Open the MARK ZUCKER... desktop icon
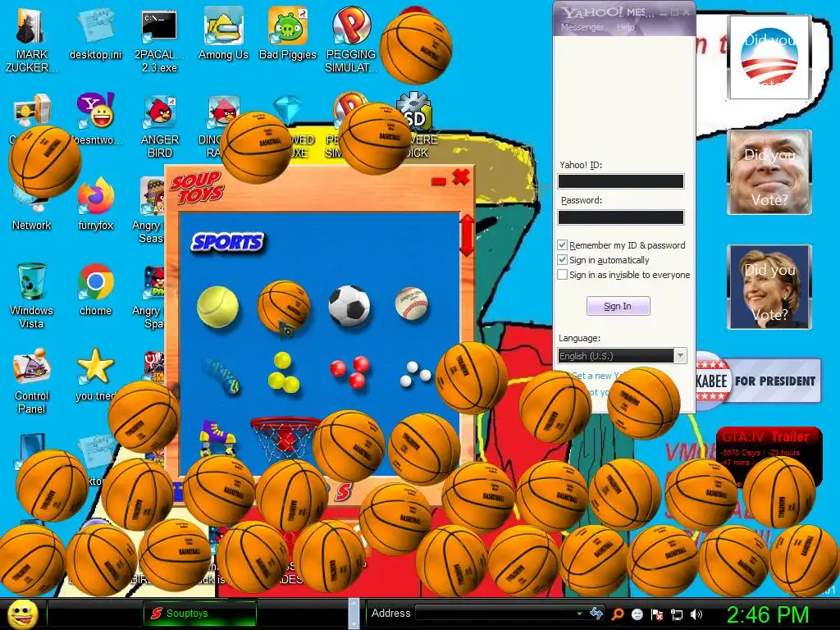Screen dimensions: 840x630 [31, 39]
